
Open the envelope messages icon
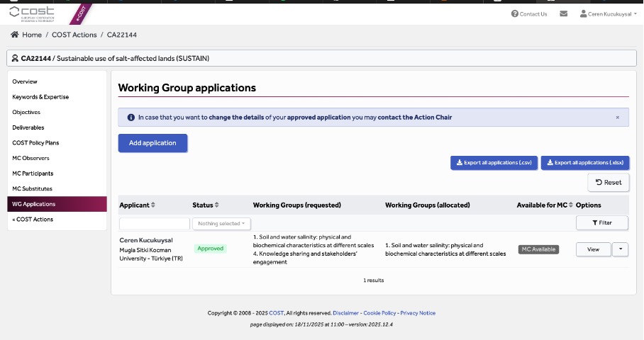click(x=564, y=13)
